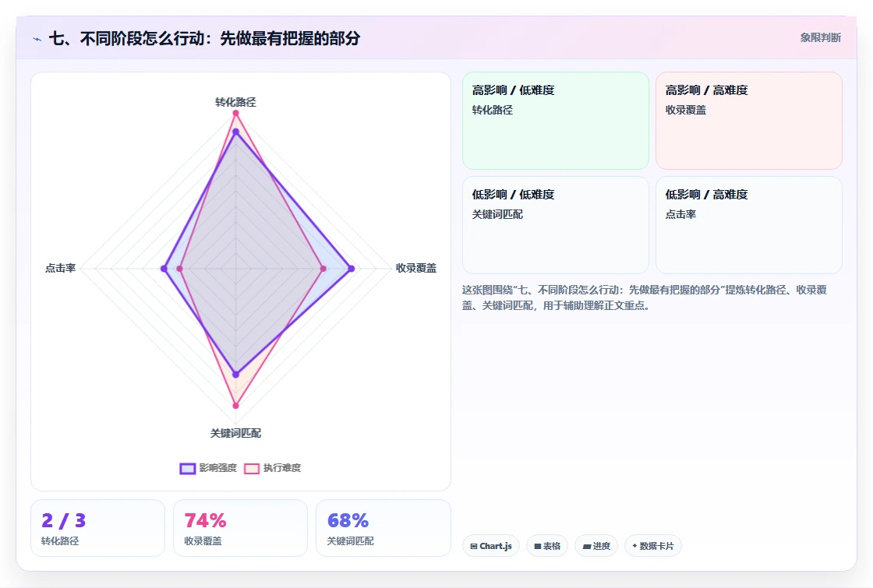Image resolution: width=873 pixels, height=588 pixels.
Task: Click the 2 / 3 转化路径 stat card
Action: click(x=98, y=528)
